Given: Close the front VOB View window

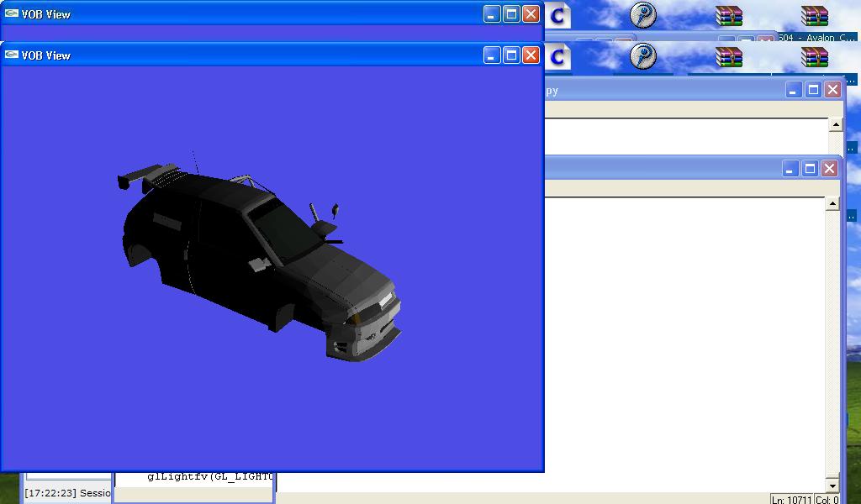Looking at the screenshot, I should [x=531, y=55].
